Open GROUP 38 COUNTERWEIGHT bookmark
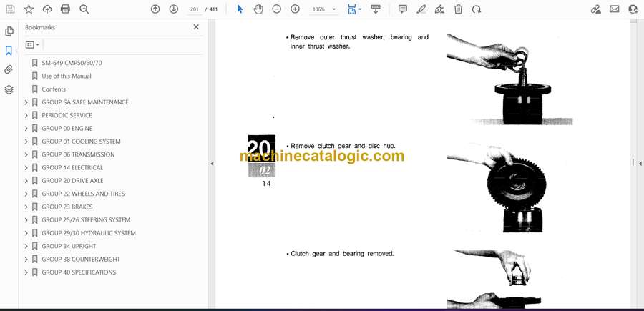The height and width of the screenshot is (311, 644). click(81, 260)
